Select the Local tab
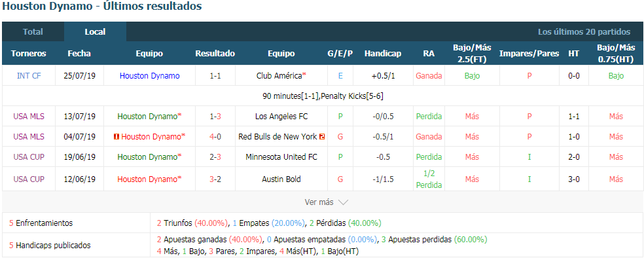Viewport: 644px width, 258px height. [96, 31]
